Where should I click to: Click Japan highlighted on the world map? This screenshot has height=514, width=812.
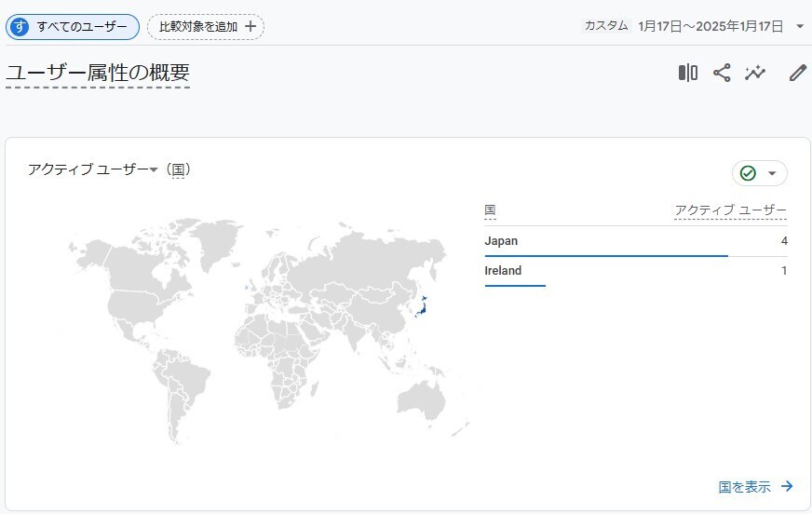click(x=421, y=308)
